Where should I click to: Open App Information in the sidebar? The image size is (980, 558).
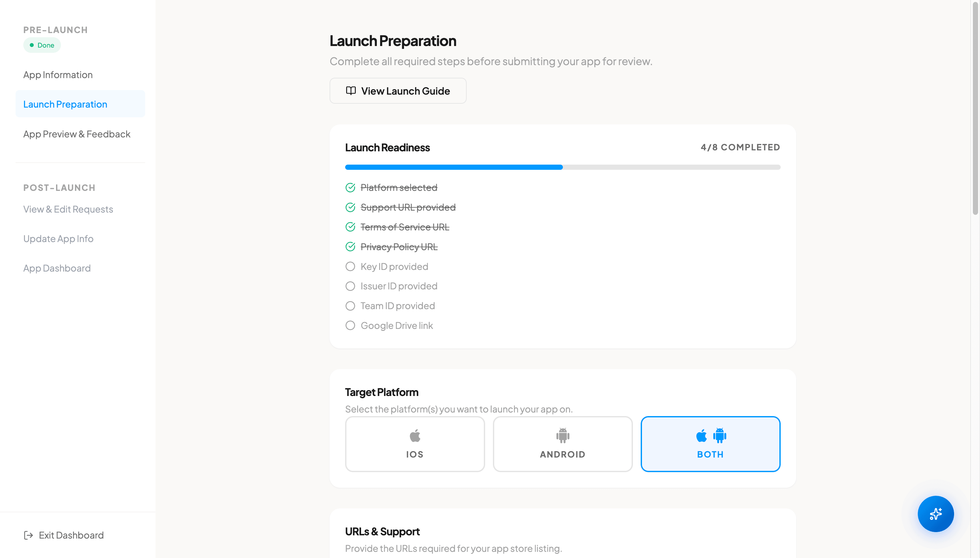tap(80, 75)
